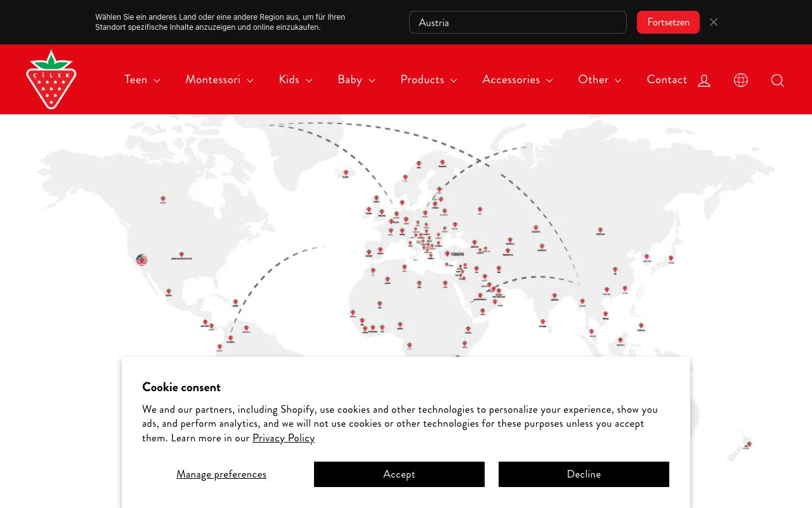Click the 'TÜRKİYE' map label

point(457,254)
